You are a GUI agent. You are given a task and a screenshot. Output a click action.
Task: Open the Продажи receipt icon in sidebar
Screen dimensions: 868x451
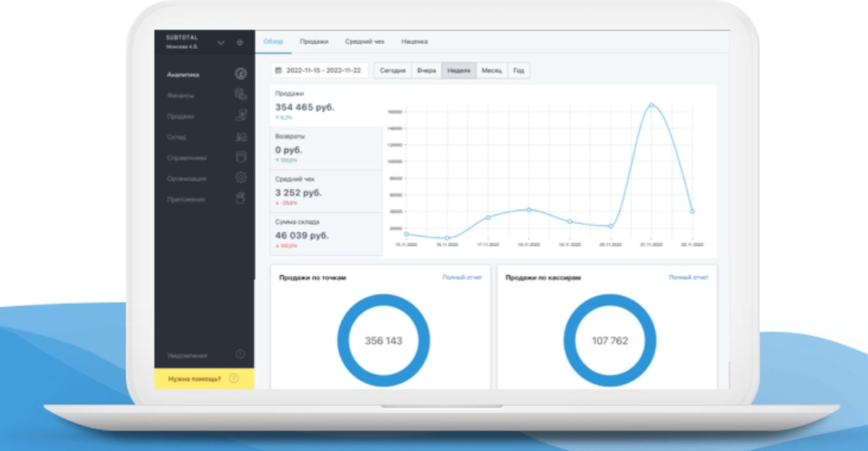[x=241, y=116]
